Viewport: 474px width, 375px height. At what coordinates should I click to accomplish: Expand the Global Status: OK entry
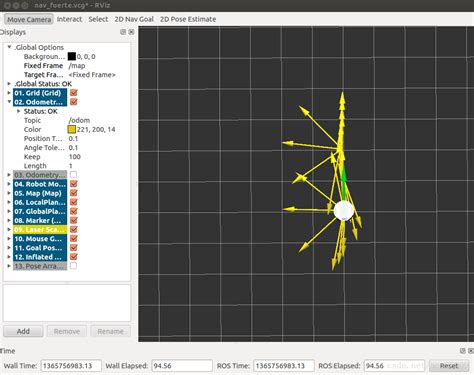[9, 83]
